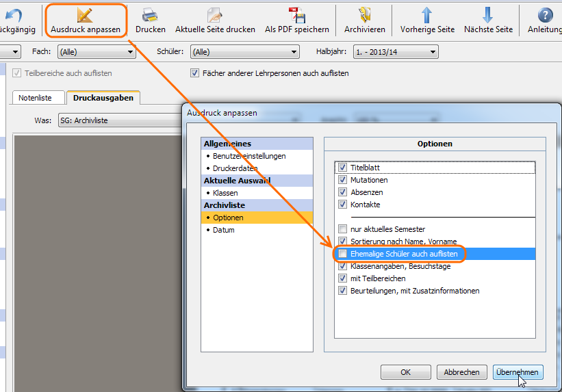This screenshot has height=392, width=562.
Task: Go to Vorherige Seite with up arrow
Action: 427,15
